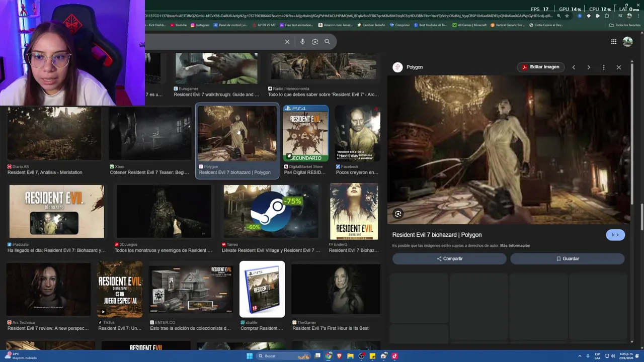This screenshot has width=644, height=362.
Task: Open Google Lens image search icon
Action: tap(315, 42)
